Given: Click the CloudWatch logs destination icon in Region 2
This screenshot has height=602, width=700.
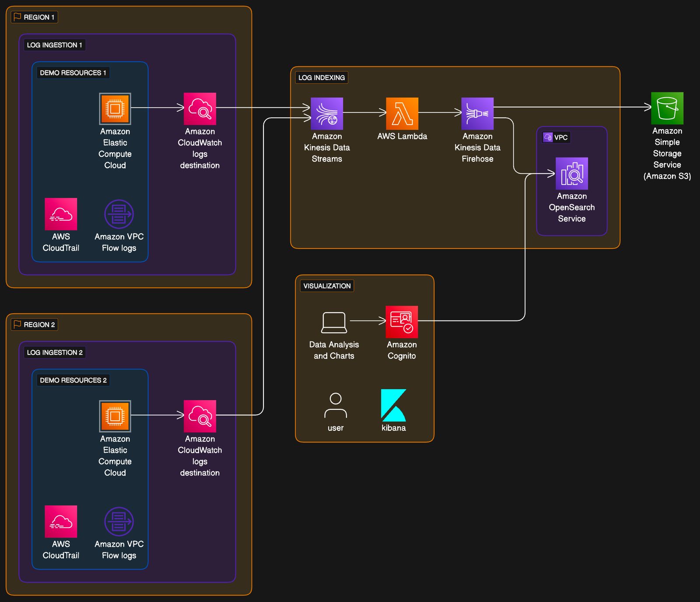Looking at the screenshot, I should [x=200, y=416].
